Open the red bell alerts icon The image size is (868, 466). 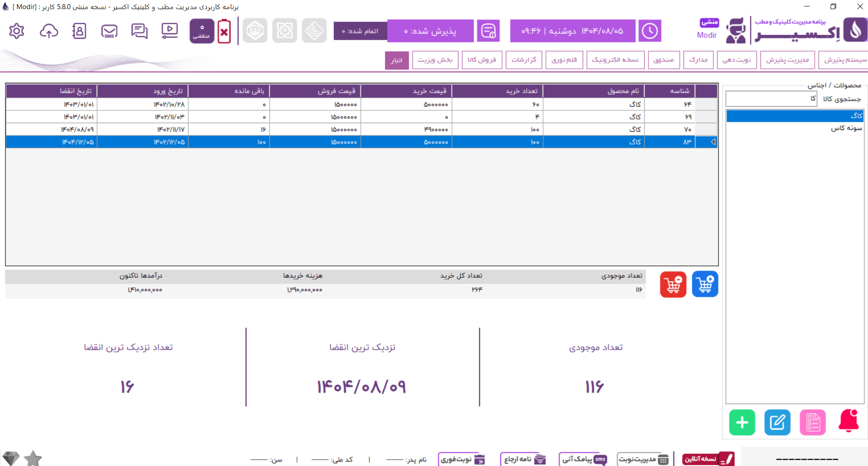848,421
